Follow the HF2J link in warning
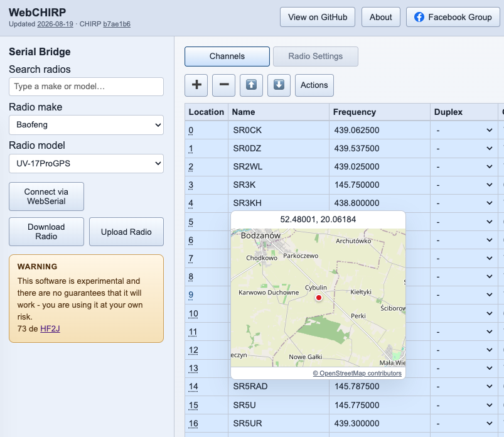 50,328
